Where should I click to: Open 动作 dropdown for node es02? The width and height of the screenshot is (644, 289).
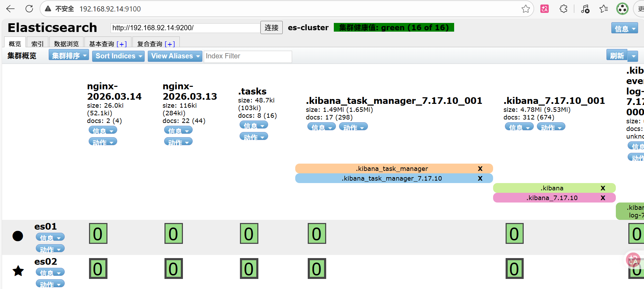(50, 284)
